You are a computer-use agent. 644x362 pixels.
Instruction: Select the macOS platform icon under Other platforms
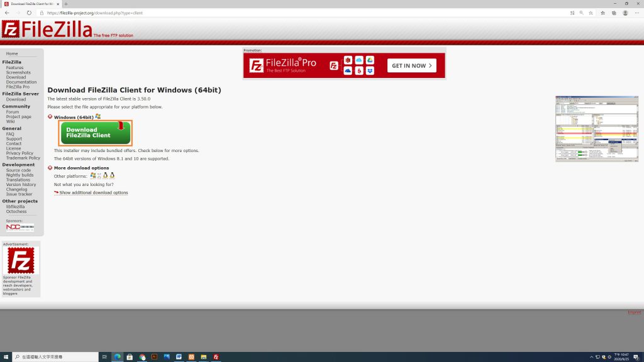[x=99, y=176]
